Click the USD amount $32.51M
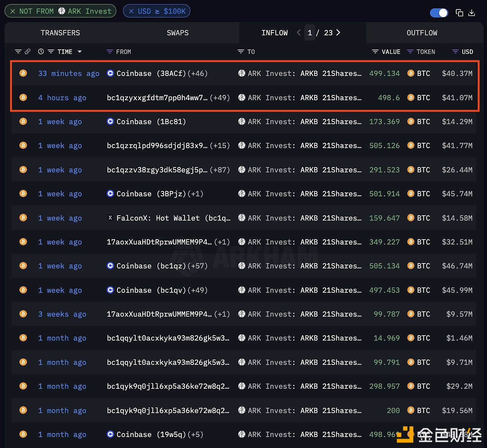 pyautogui.click(x=457, y=242)
